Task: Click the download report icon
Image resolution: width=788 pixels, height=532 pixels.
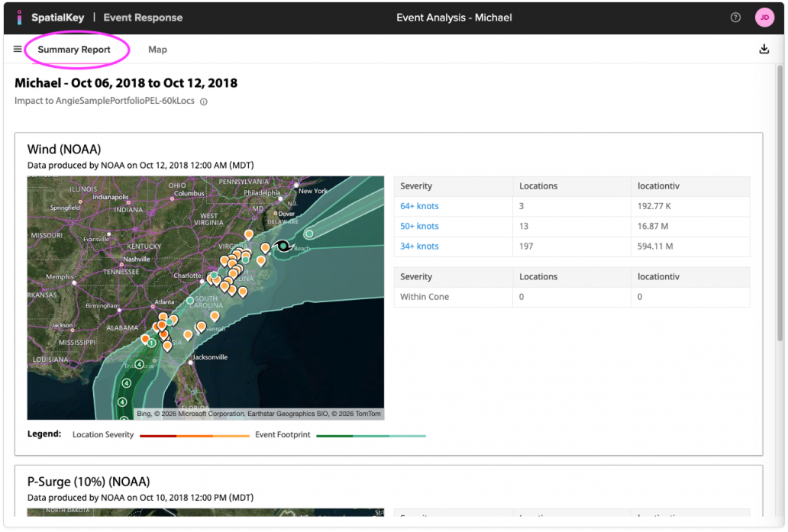Action: pos(764,50)
